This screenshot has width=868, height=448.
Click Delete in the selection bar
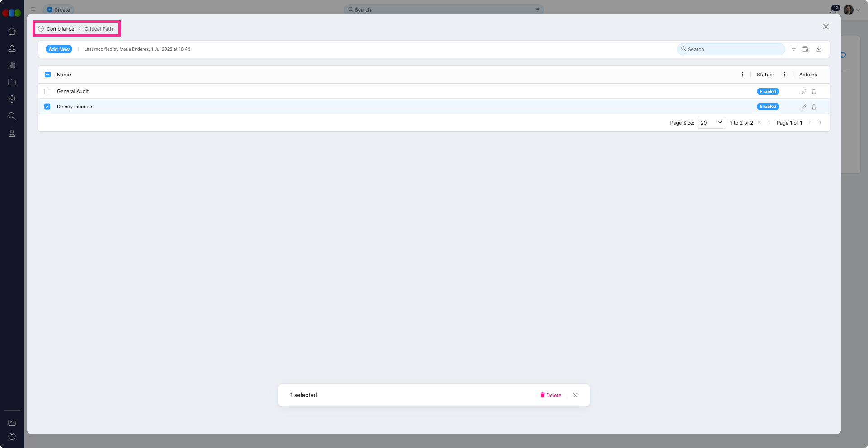coord(551,395)
